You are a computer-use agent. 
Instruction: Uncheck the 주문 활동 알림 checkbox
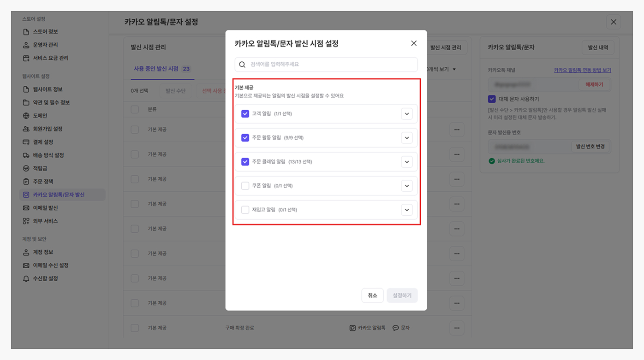click(x=245, y=137)
